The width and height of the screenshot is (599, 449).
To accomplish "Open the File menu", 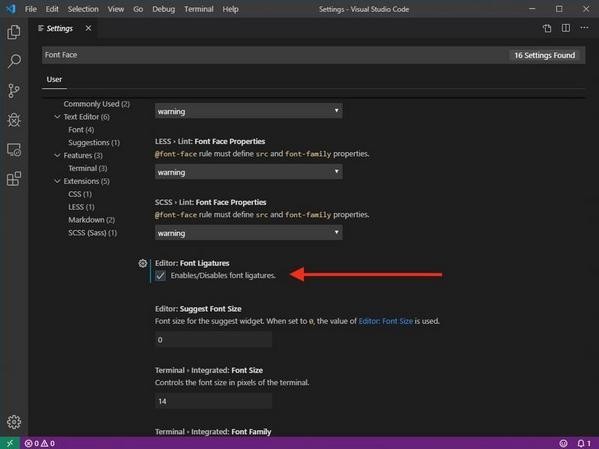I will (31, 9).
